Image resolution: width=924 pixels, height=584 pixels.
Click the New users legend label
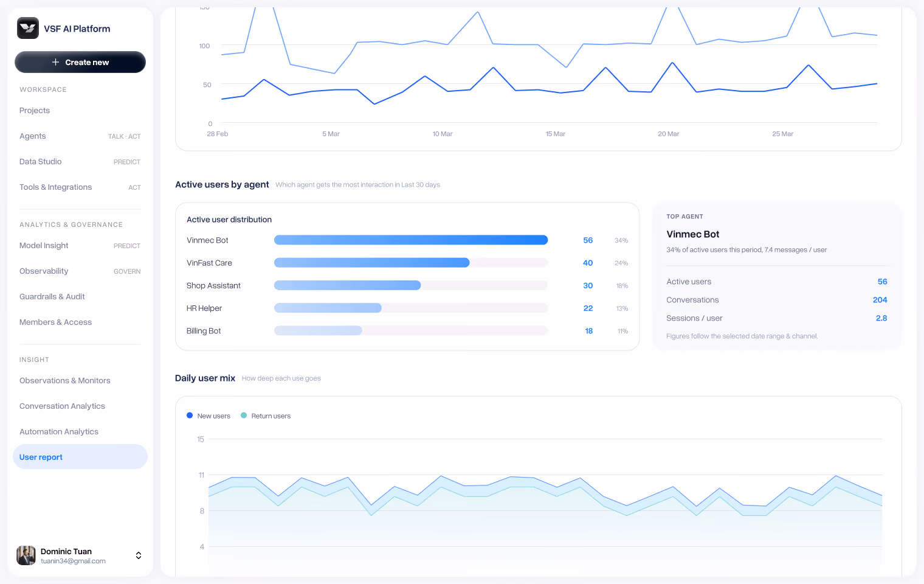(214, 416)
